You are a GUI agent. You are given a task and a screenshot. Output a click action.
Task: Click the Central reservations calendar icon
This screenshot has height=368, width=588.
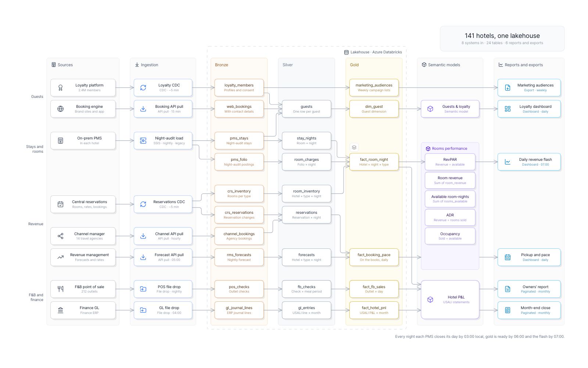tap(61, 204)
